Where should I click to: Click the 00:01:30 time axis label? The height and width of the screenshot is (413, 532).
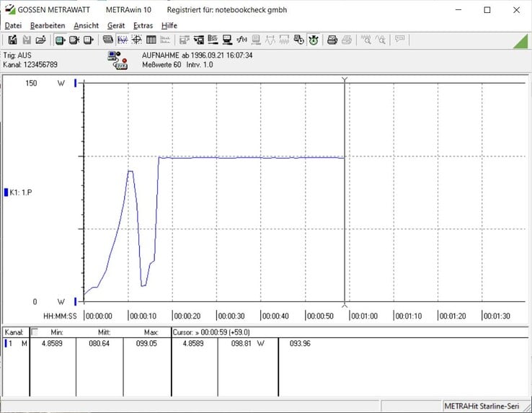[497, 316]
